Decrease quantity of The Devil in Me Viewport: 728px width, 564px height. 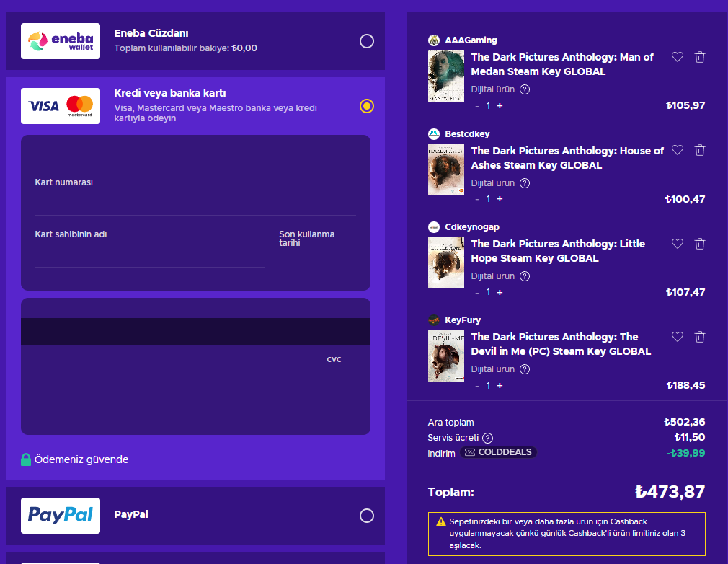point(476,385)
